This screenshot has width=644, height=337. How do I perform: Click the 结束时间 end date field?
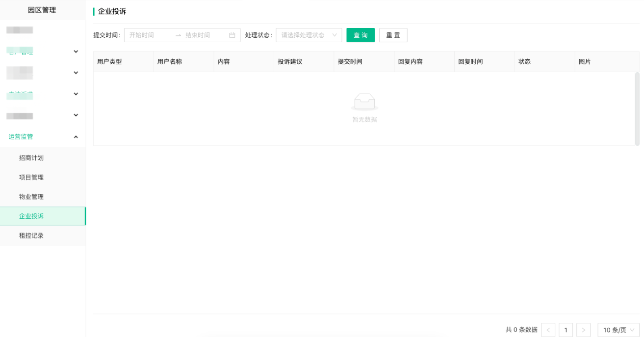pyautogui.click(x=205, y=35)
